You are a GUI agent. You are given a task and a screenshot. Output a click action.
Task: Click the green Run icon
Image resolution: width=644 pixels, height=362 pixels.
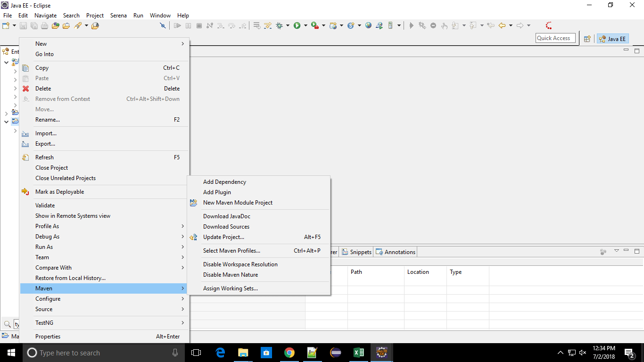(x=297, y=25)
